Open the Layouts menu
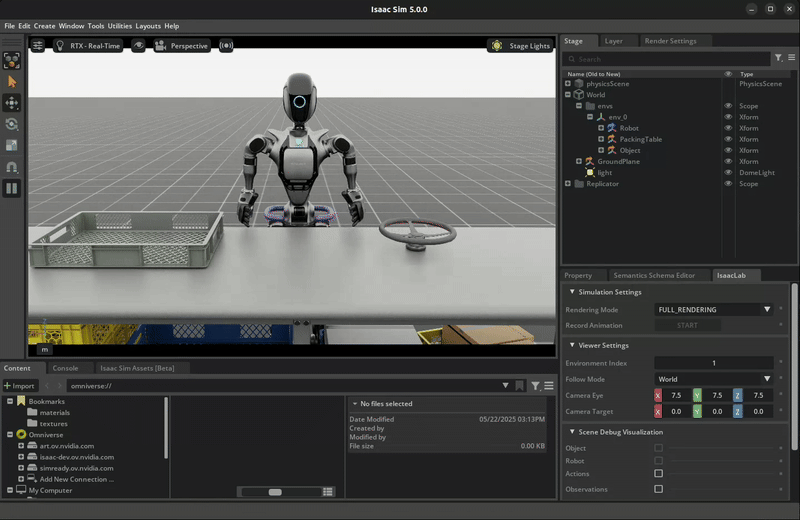800x520 pixels. tap(148, 26)
